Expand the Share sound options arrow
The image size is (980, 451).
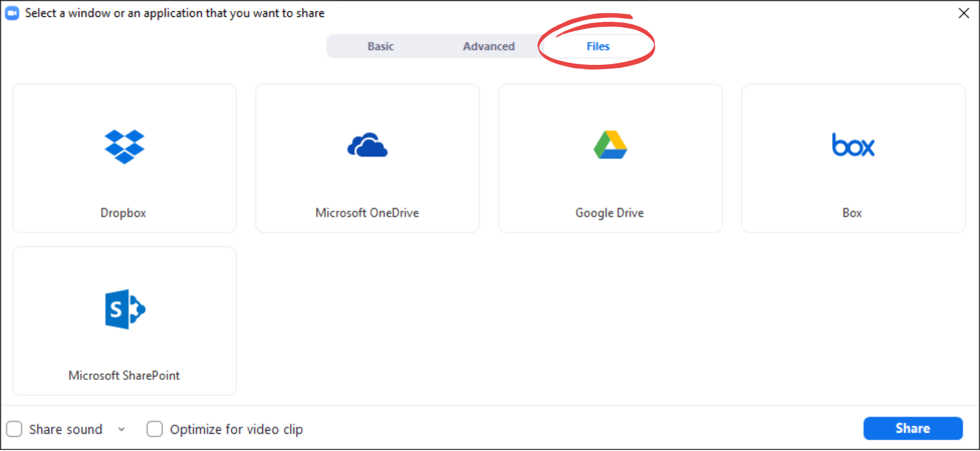coord(121,430)
